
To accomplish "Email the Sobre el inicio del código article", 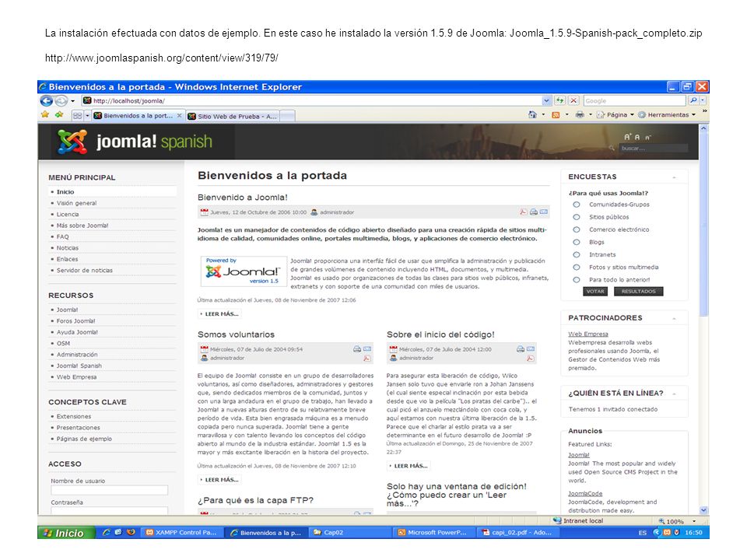I will (x=531, y=349).
